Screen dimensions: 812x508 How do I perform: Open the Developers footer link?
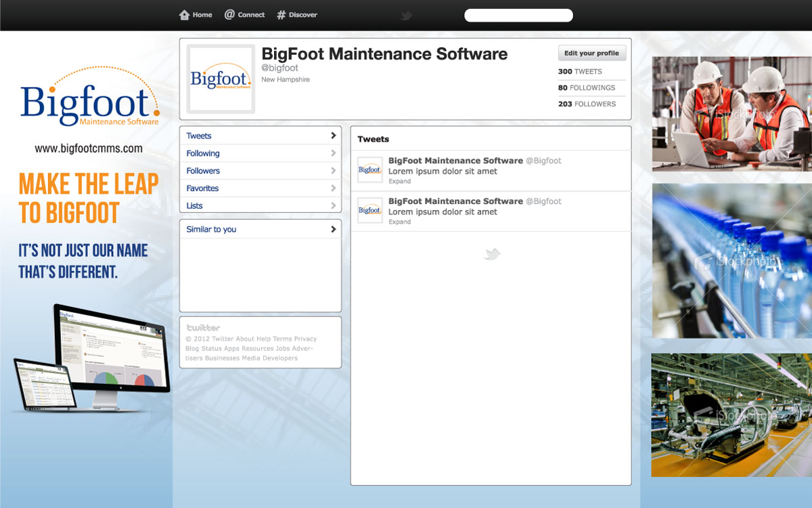coord(280,358)
